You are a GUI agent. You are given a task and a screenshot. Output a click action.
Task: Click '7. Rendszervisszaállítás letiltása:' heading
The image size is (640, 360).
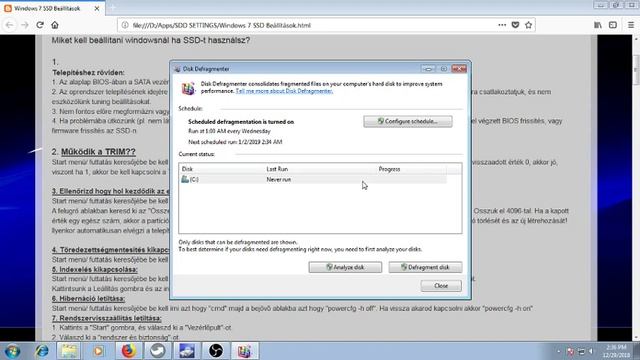[107, 318]
